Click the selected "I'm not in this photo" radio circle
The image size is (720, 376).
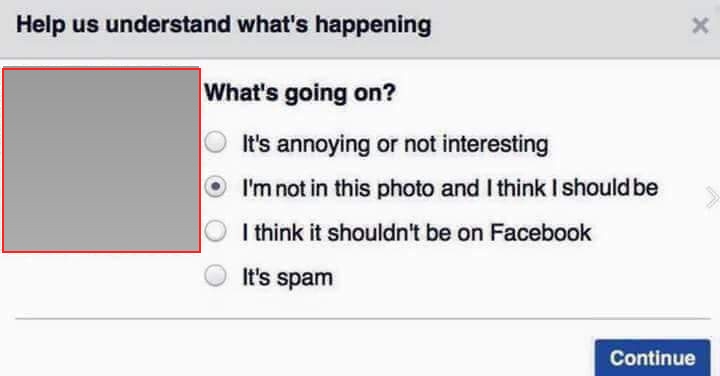(x=215, y=187)
